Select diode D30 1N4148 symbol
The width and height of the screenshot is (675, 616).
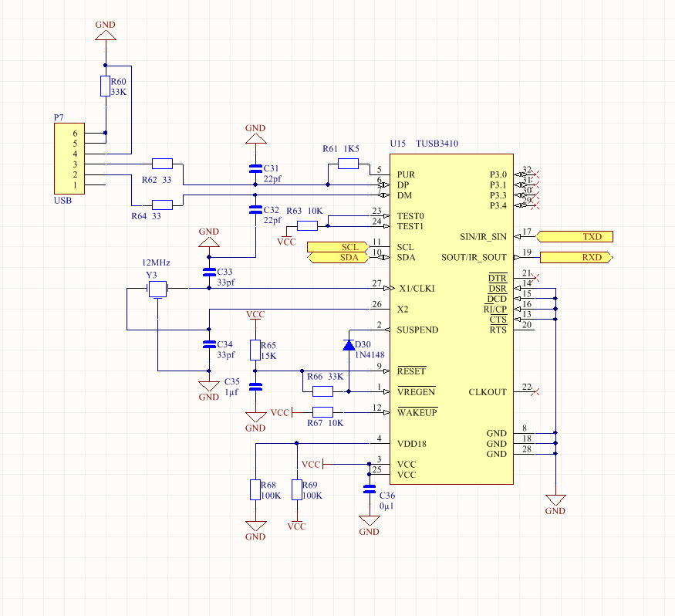349,344
